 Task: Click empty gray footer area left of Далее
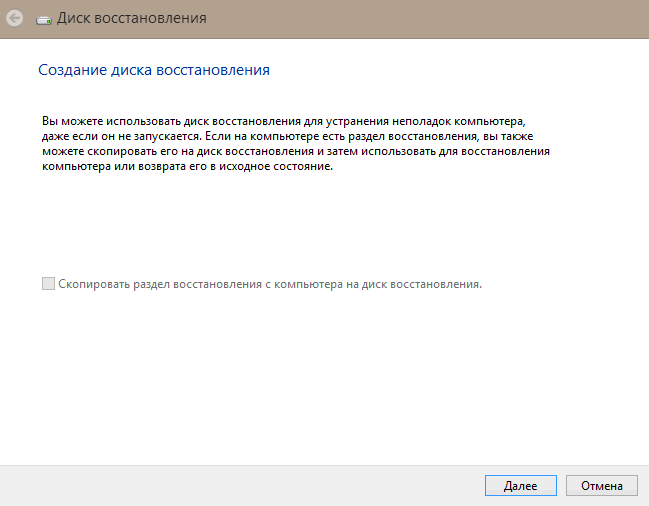point(240,485)
